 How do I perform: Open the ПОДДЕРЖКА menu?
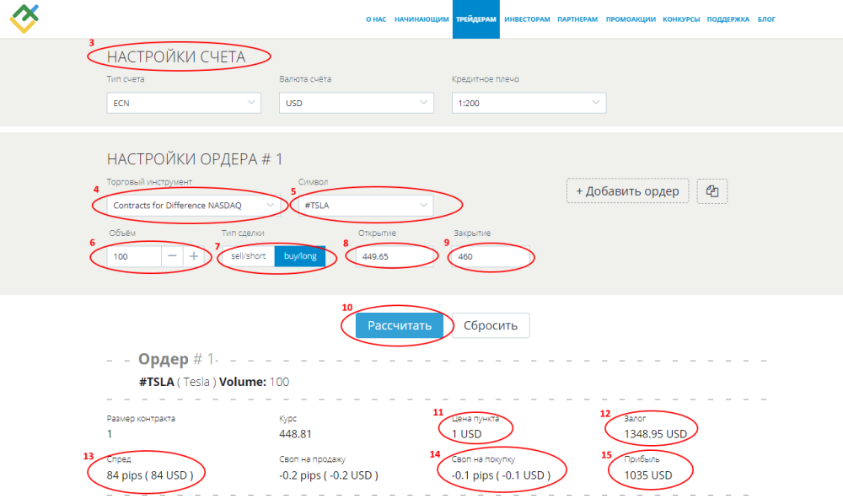(x=728, y=19)
